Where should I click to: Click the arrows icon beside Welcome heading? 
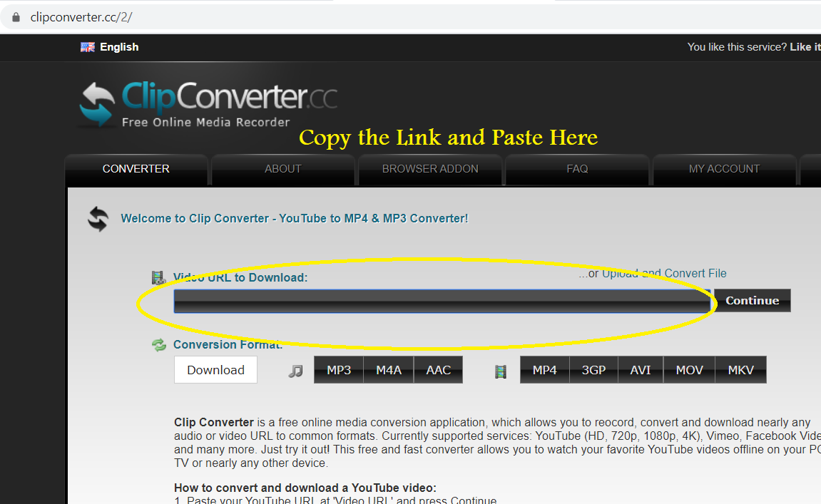point(98,219)
